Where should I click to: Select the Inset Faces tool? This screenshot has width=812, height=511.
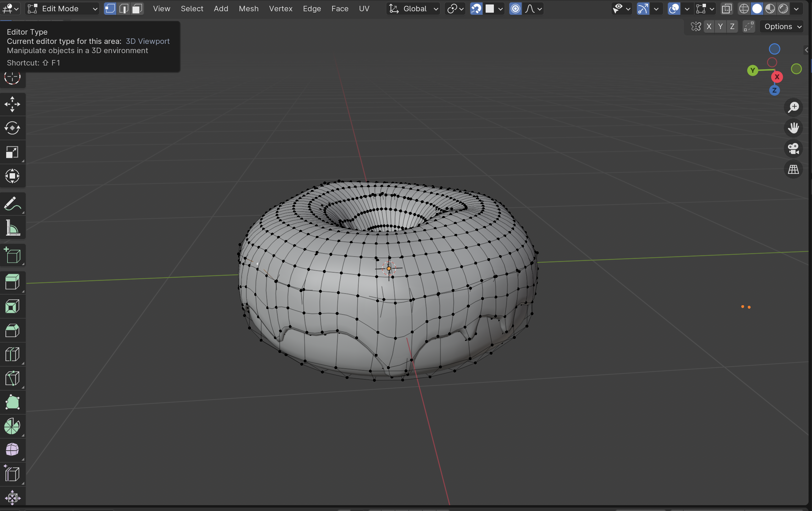tap(12, 307)
